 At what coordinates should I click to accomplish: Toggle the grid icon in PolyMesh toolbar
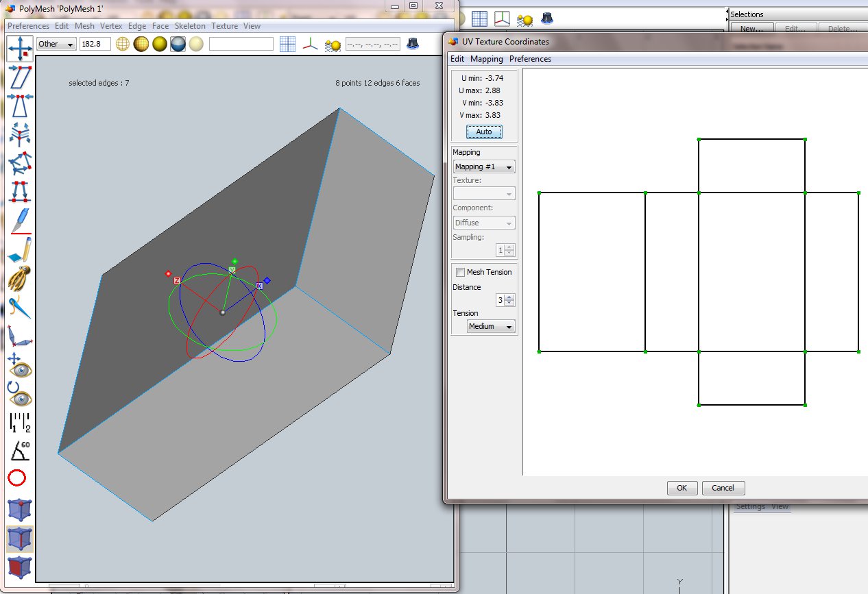(288, 44)
